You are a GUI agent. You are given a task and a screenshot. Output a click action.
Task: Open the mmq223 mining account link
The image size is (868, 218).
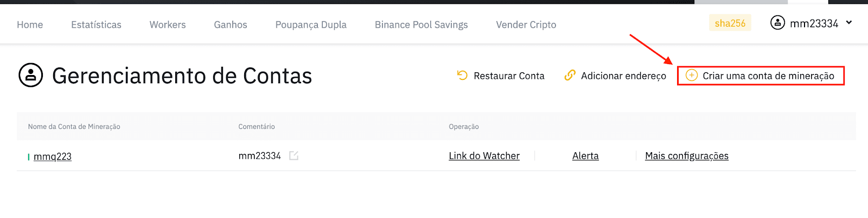(53, 157)
